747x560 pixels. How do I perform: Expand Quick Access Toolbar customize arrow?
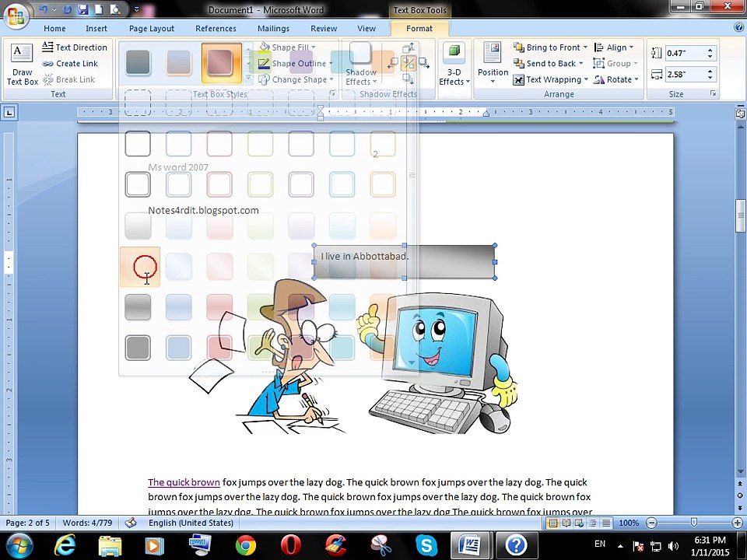tap(137, 9)
